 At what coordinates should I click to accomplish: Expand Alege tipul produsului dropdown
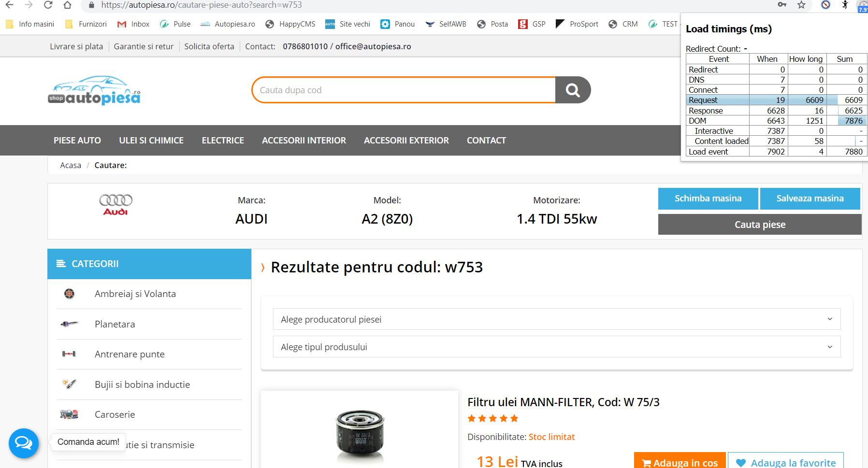(557, 347)
